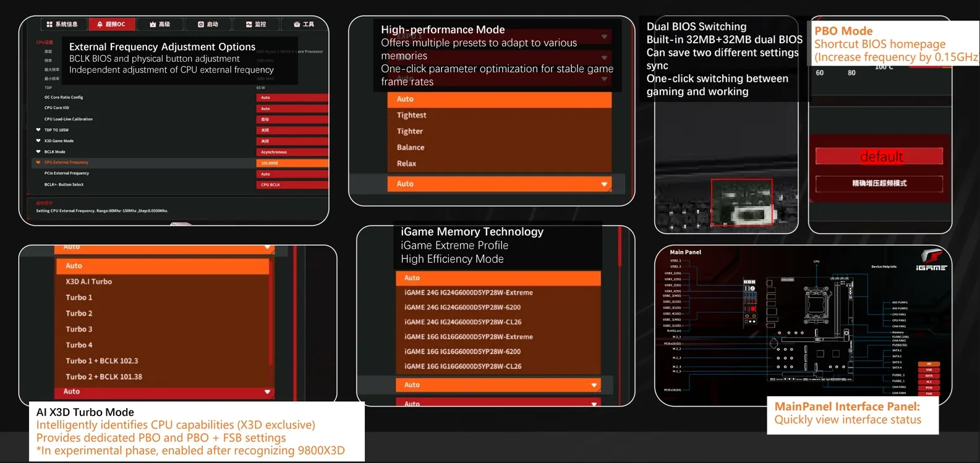The image size is (980, 463).
Task: Click arrow on Auto dropdown below Turbo list
Action: 267,392
